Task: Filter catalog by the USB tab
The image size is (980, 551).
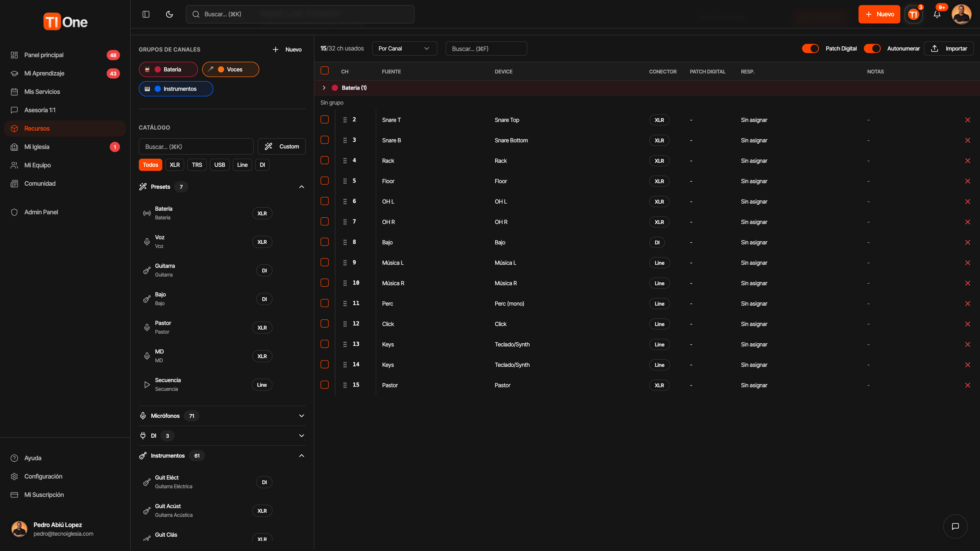Action: pos(219,165)
